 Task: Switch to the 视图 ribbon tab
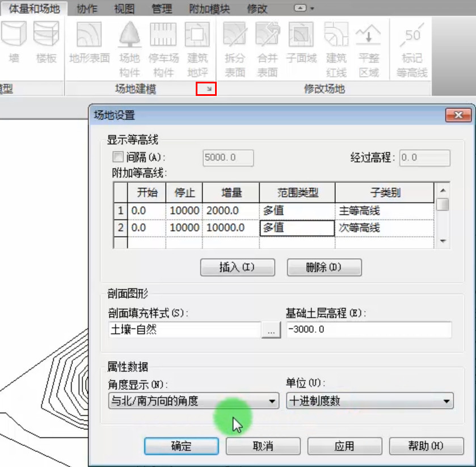point(124,9)
